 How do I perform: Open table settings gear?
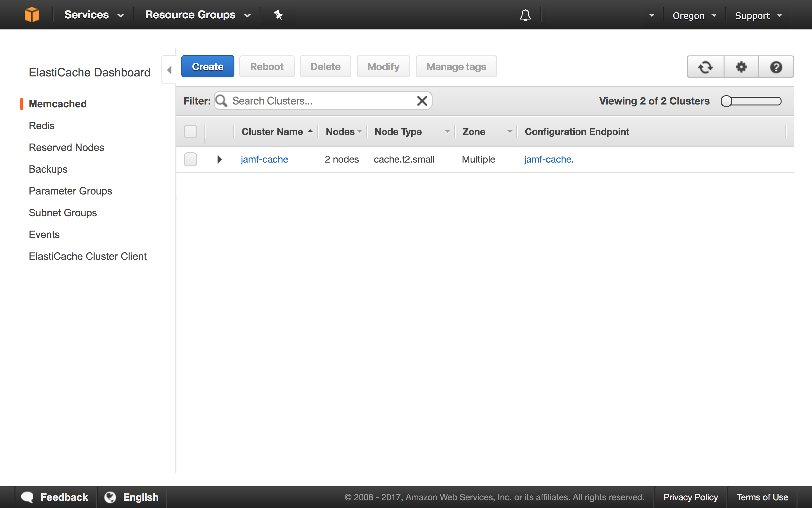(741, 67)
